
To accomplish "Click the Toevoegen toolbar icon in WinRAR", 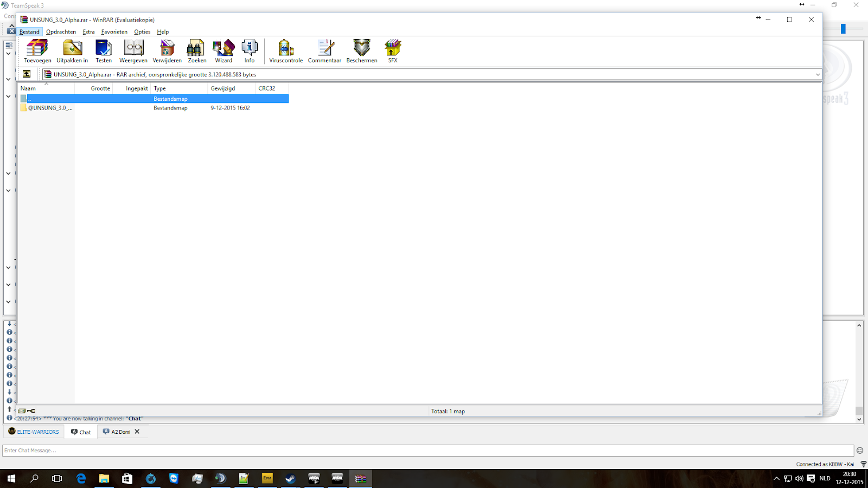I will (x=37, y=51).
